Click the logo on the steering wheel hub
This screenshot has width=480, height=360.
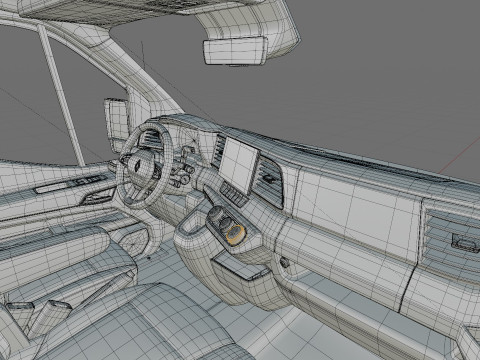(137, 166)
